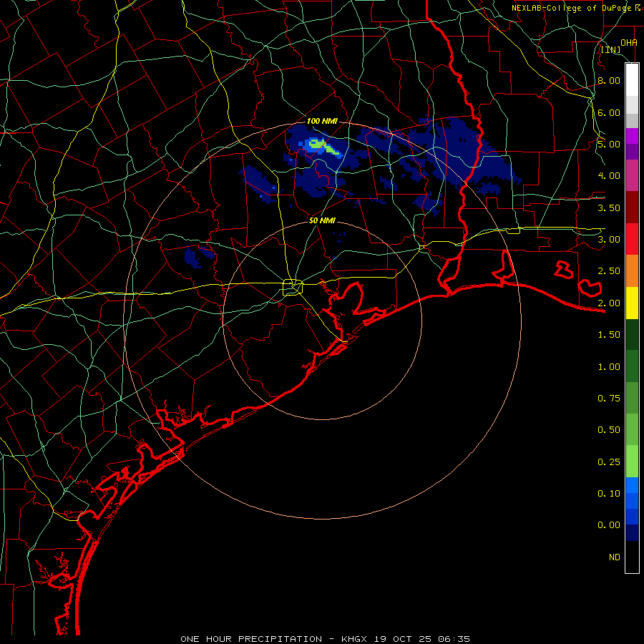This screenshot has width=644, height=644.
Task: Select the 1.50 legend value
Action: point(609,335)
